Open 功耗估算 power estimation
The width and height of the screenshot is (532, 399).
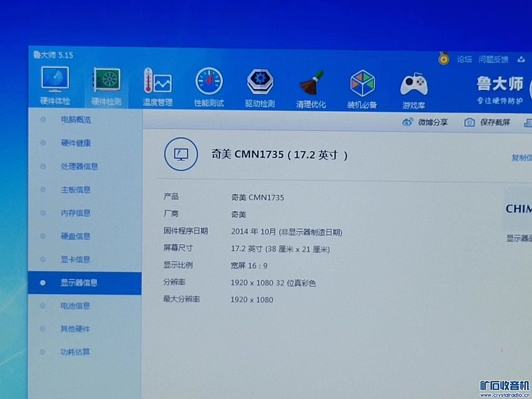coord(75,352)
